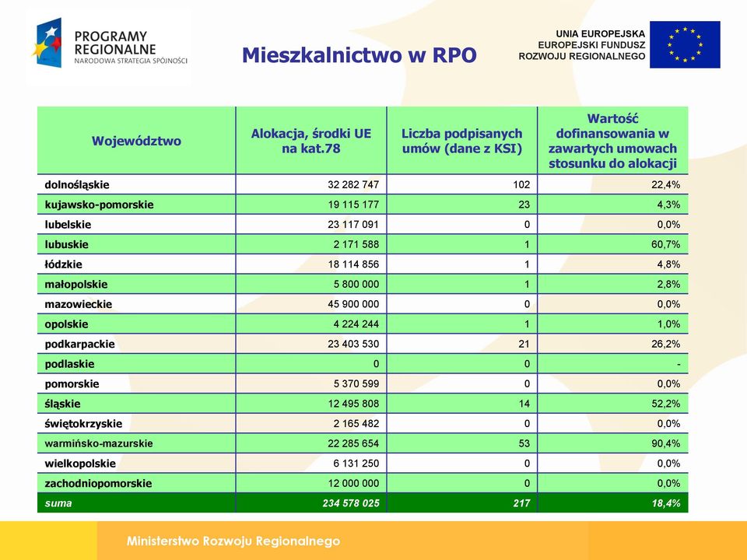Select total allocation 234 578 025

[x=351, y=503]
